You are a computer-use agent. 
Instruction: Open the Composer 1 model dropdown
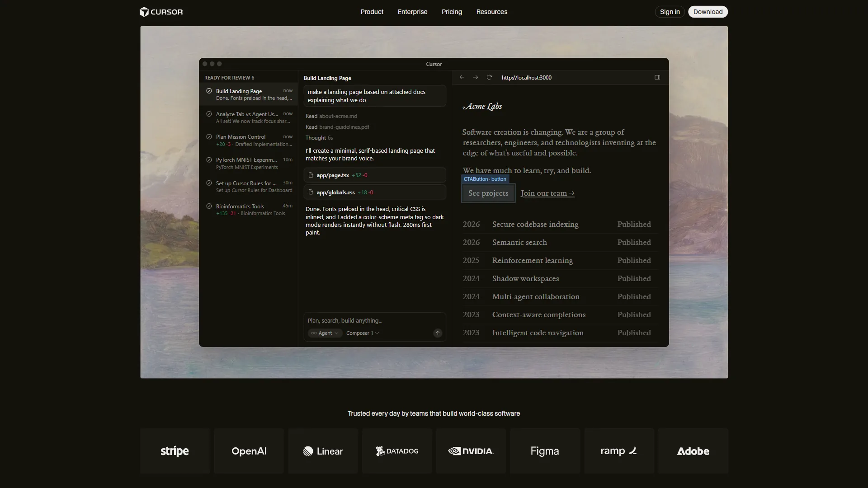click(363, 333)
